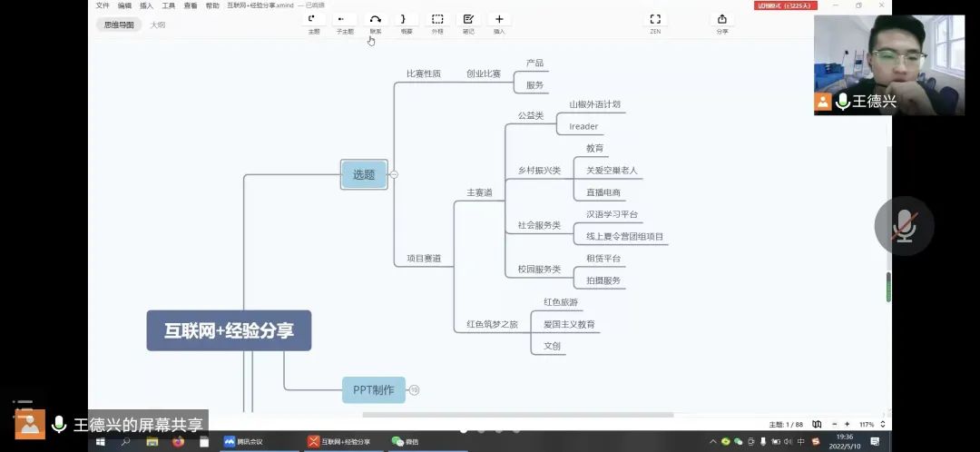This screenshot has width=980, height=452.
Task: Open the 插入 (Insert) menu in menu bar
Action: [146, 5]
